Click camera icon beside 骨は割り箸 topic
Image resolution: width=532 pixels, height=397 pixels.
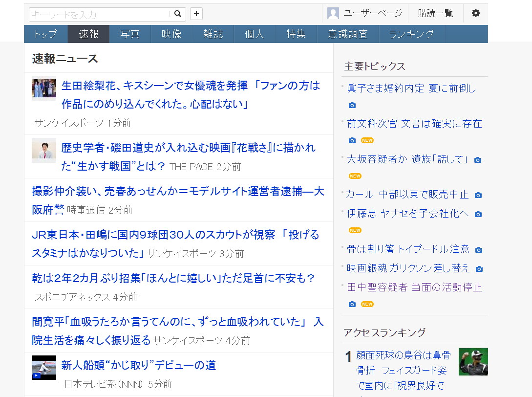click(x=479, y=250)
